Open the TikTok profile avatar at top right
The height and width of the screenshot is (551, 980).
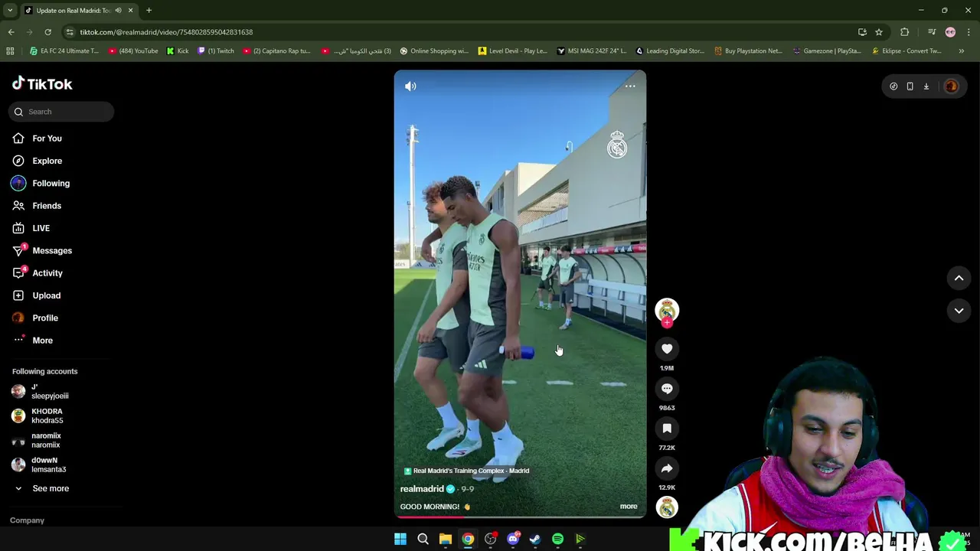951,86
